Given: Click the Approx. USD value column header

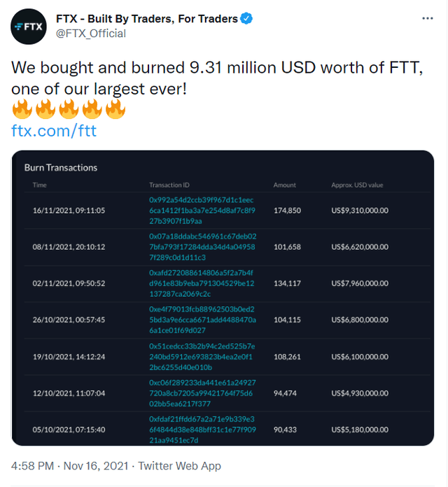Looking at the screenshot, I should pyautogui.click(x=357, y=185).
